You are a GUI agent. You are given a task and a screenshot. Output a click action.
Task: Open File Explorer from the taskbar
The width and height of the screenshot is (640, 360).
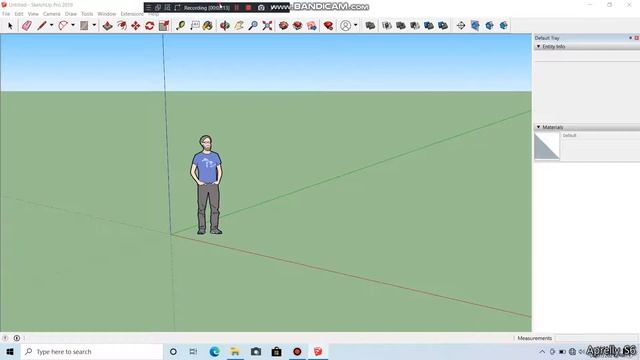(235, 351)
